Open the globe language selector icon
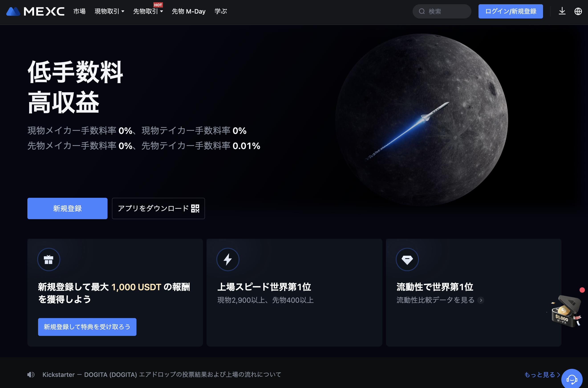 pos(578,11)
